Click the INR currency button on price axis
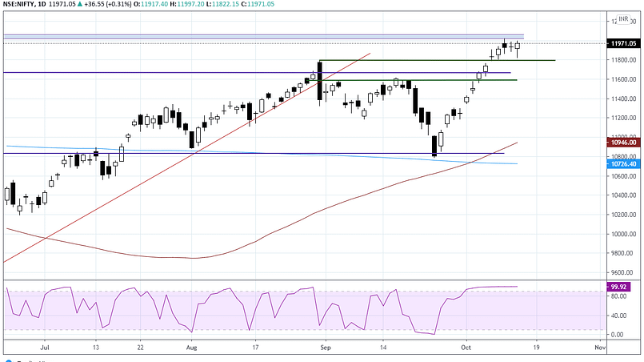The height and width of the screenshot is (362, 644). [x=623, y=19]
